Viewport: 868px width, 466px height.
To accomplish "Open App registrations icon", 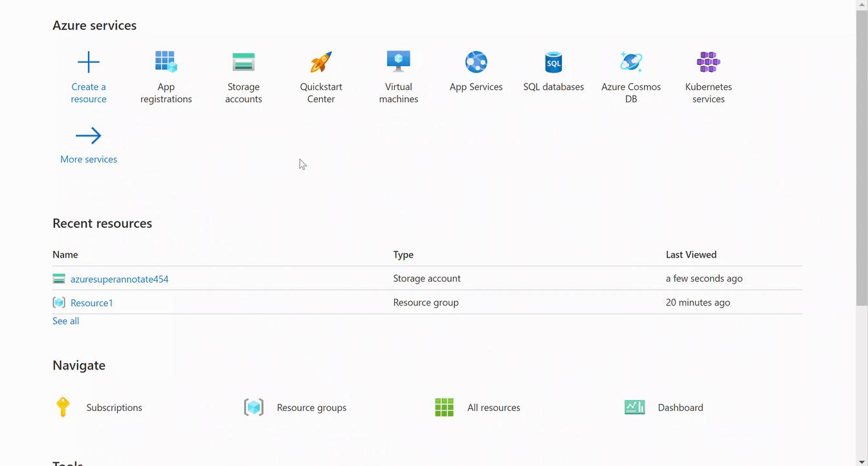I will (x=166, y=62).
